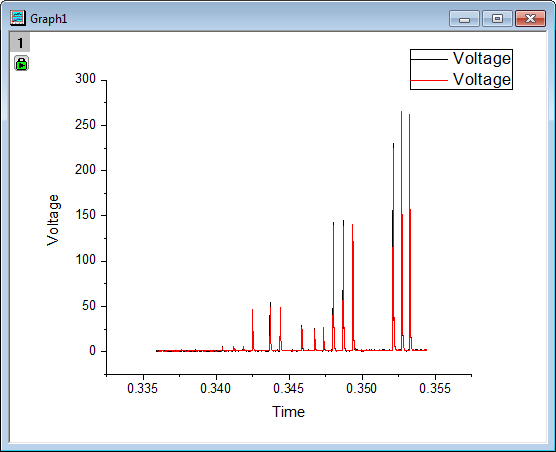Click the Graph1 window icon

point(17,18)
